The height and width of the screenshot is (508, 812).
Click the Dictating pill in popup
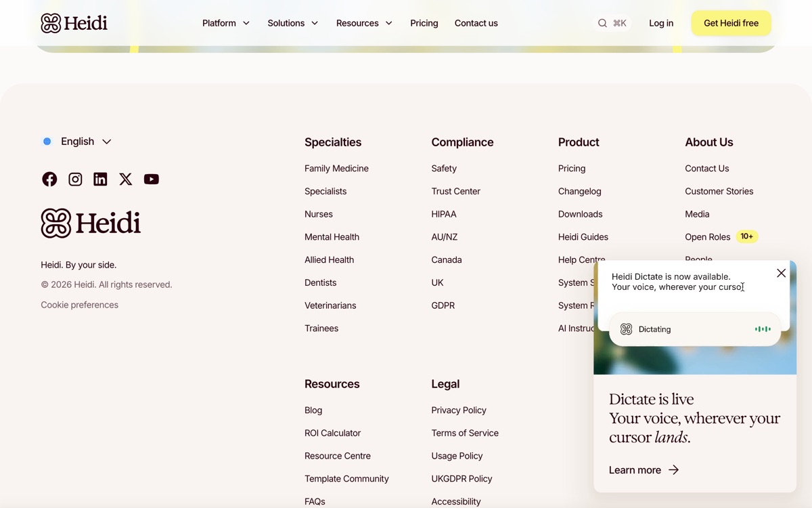pyautogui.click(x=695, y=329)
